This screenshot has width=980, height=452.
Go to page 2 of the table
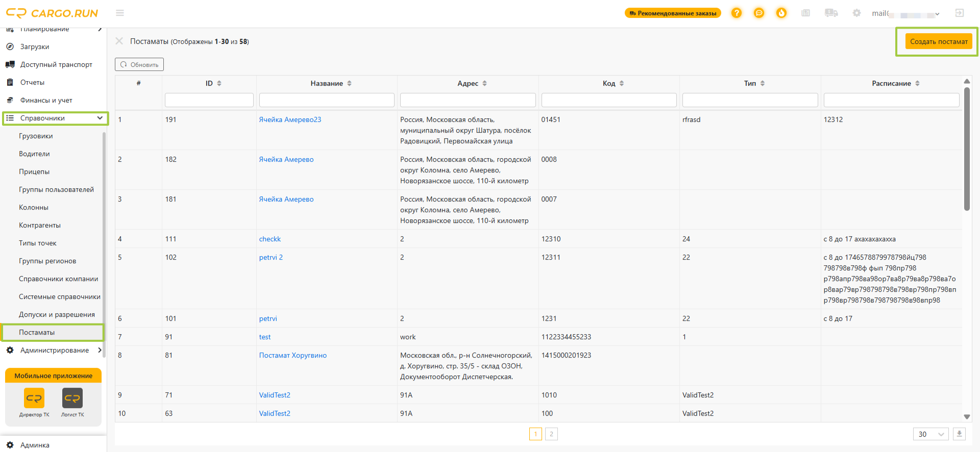click(x=551, y=434)
